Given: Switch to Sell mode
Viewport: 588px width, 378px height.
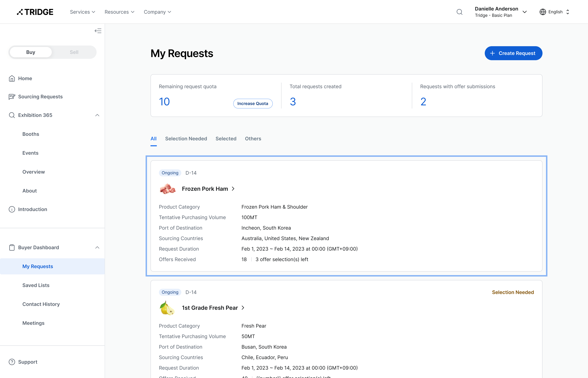Looking at the screenshot, I should tap(74, 52).
